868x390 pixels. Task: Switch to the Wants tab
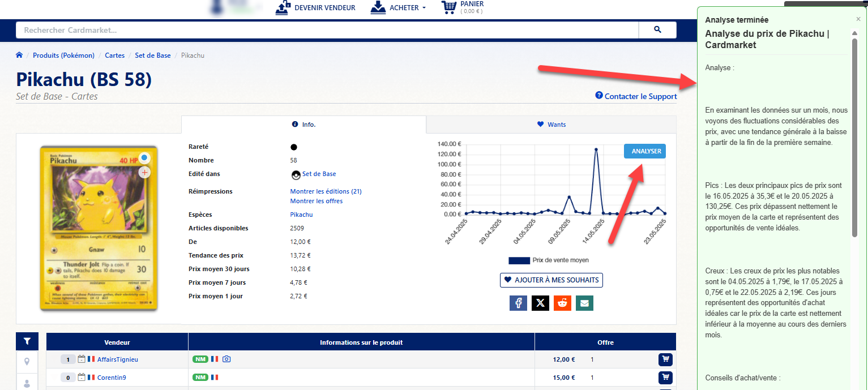(x=551, y=125)
